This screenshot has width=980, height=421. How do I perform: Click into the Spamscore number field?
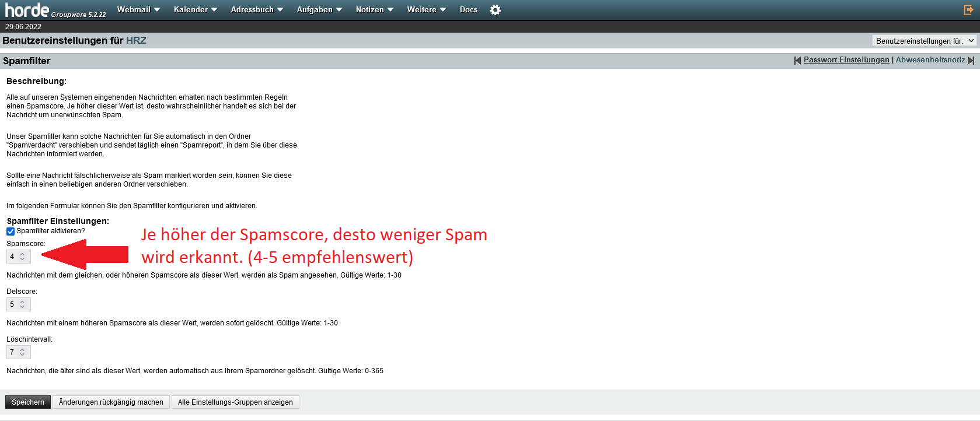12,257
